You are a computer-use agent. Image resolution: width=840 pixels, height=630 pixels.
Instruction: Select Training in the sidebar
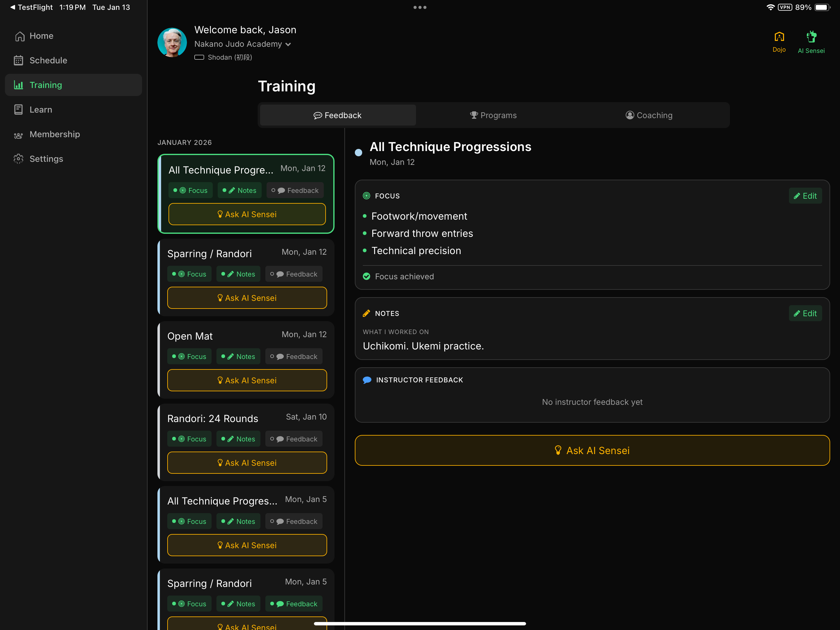tap(73, 85)
